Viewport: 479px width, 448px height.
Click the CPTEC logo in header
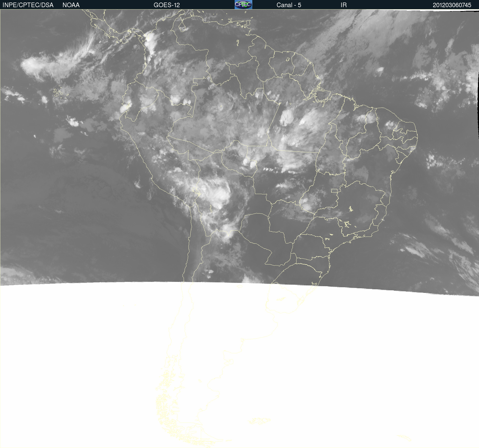click(x=243, y=5)
